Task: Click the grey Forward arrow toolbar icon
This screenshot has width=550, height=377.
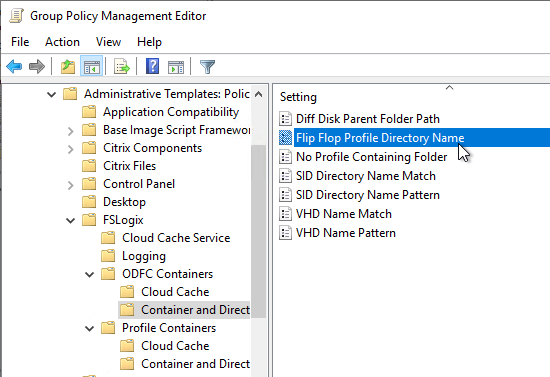Action: tap(37, 66)
